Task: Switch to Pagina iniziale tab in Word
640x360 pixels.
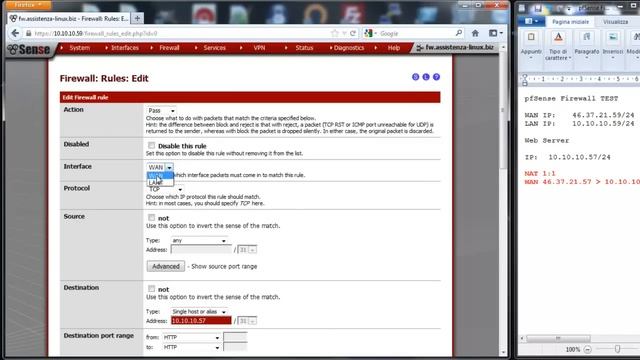Action: [x=571, y=22]
